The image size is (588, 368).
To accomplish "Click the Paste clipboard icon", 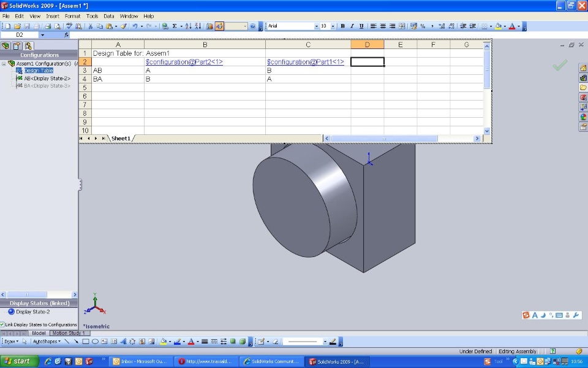I will (109, 26).
